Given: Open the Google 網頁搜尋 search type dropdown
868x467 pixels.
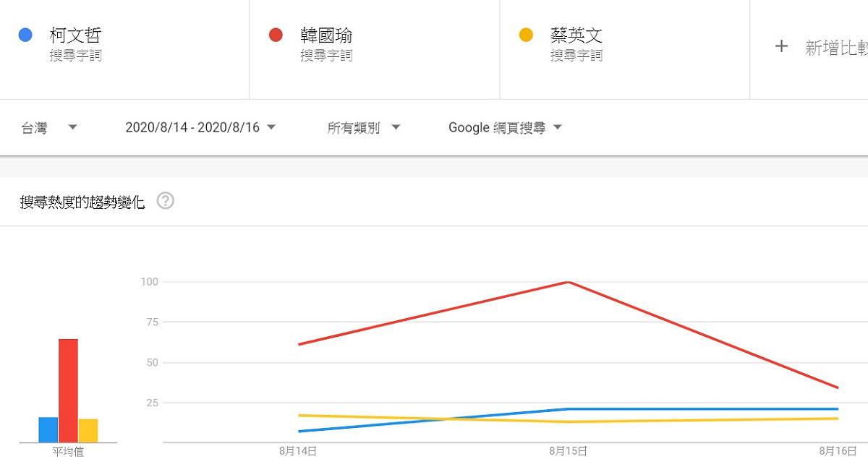Looking at the screenshot, I should pyautogui.click(x=506, y=128).
